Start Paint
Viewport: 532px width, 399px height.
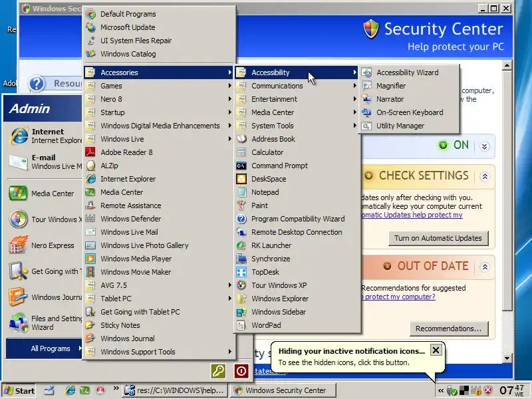click(x=297, y=205)
